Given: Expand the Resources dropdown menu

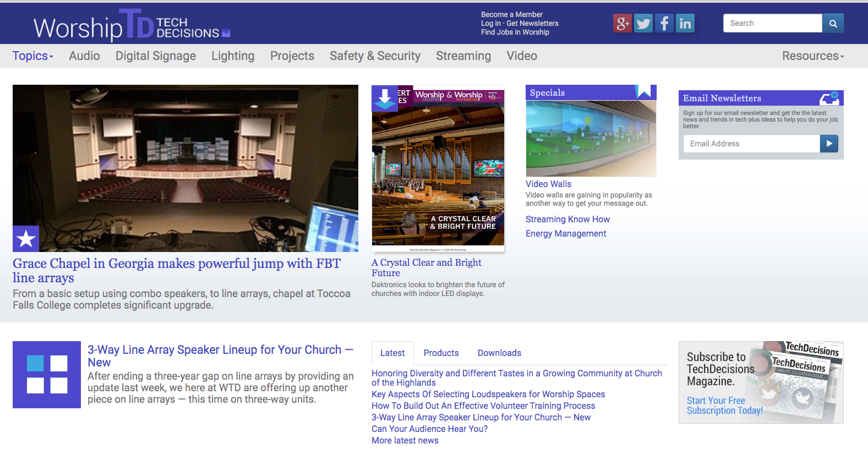Looking at the screenshot, I should (x=812, y=56).
